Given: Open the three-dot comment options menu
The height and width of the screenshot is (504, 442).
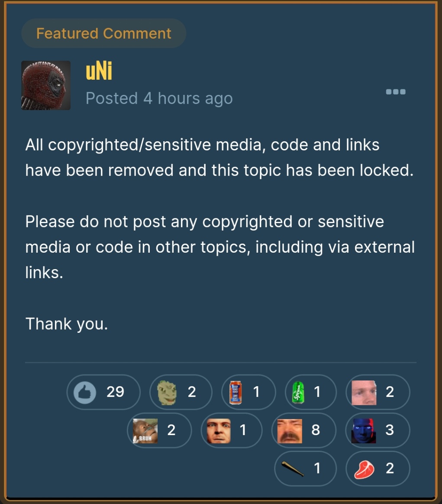Looking at the screenshot, I should tap(395, 92).
